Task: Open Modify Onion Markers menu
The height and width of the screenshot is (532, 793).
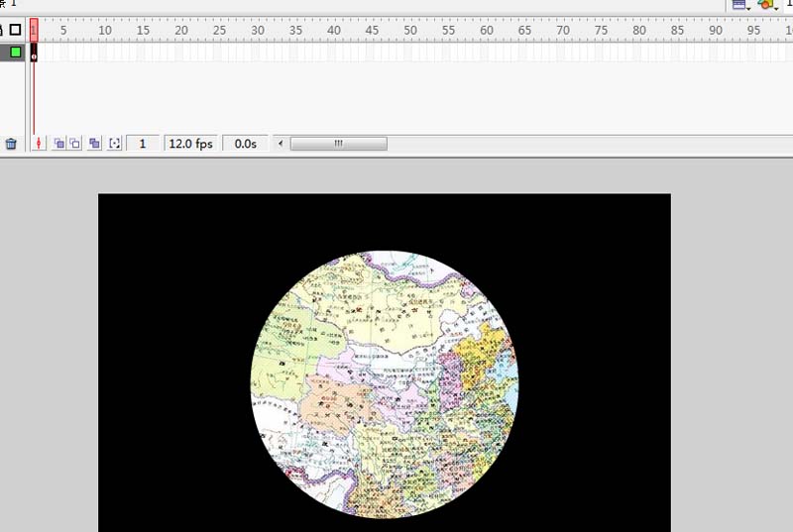Action: [x=115, y=144]
